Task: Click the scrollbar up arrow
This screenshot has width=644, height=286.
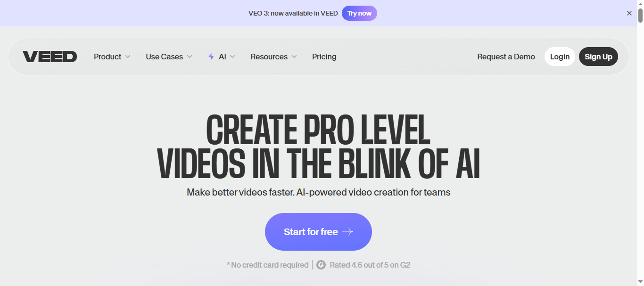Action: pos(640,4)
